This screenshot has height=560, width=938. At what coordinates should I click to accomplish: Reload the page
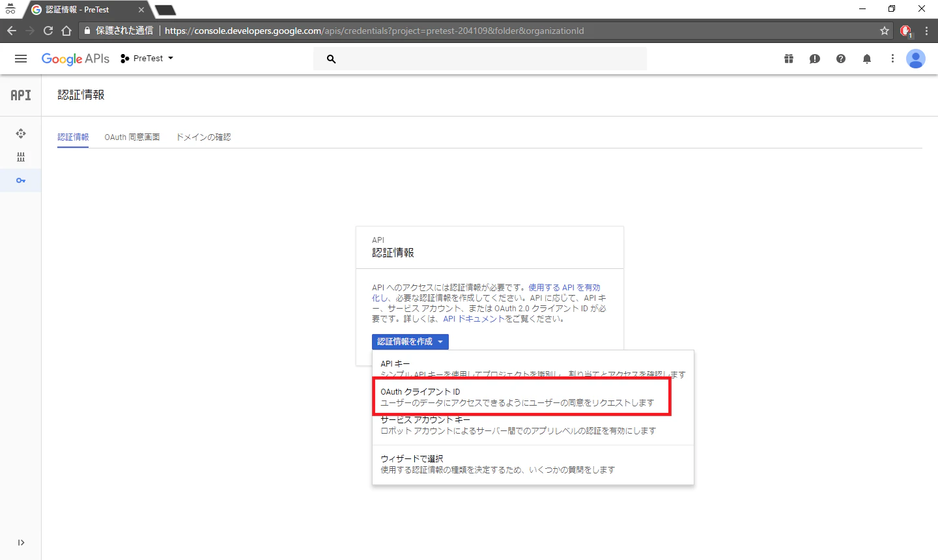pos(48,31)
